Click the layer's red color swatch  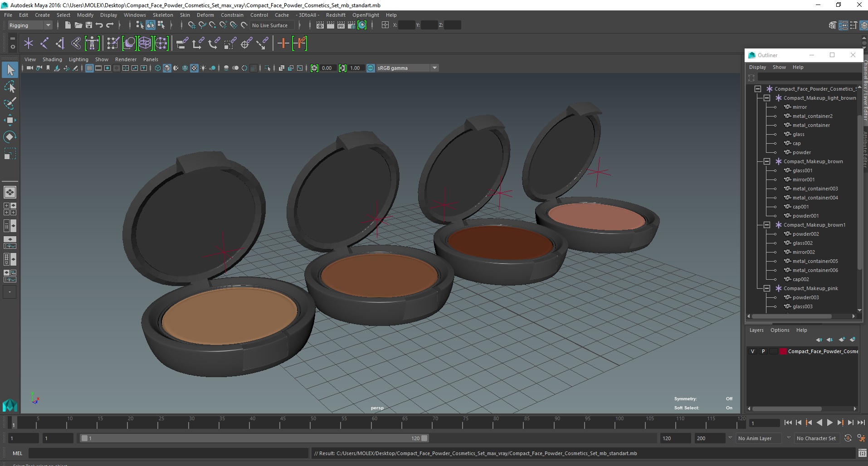[x=783, y=351]
